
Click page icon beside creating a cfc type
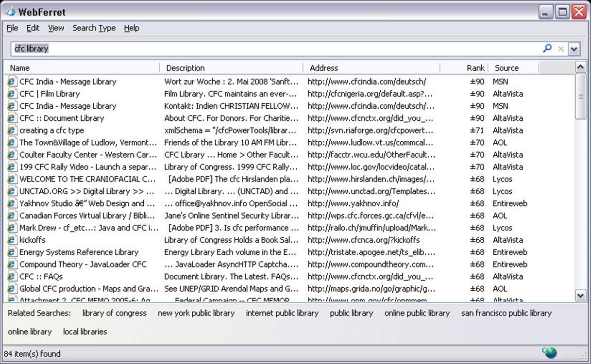click(x=12, y=130)
